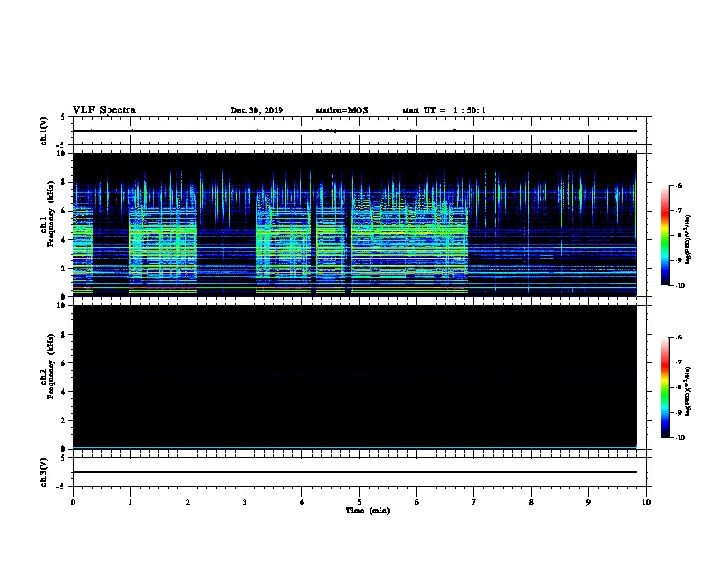Click the 'ch.1(V)' axis label
This screenshot has width=728, height=563.
click(44, 131)
